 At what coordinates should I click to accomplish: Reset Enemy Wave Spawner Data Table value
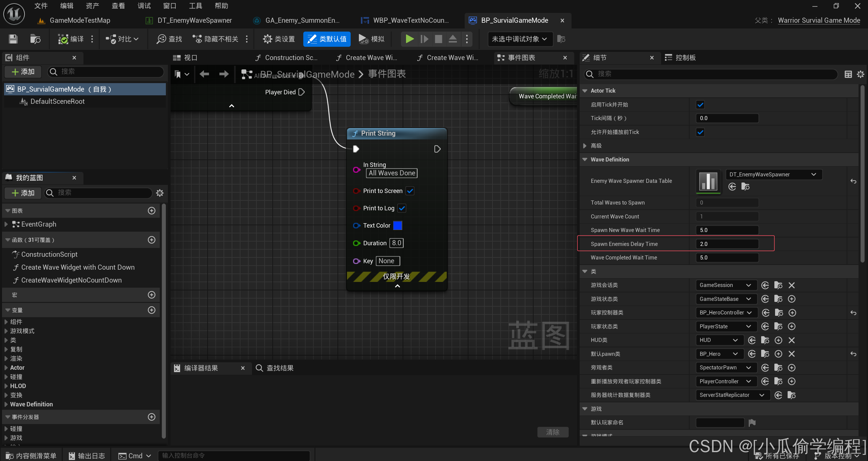coord(853,181)
